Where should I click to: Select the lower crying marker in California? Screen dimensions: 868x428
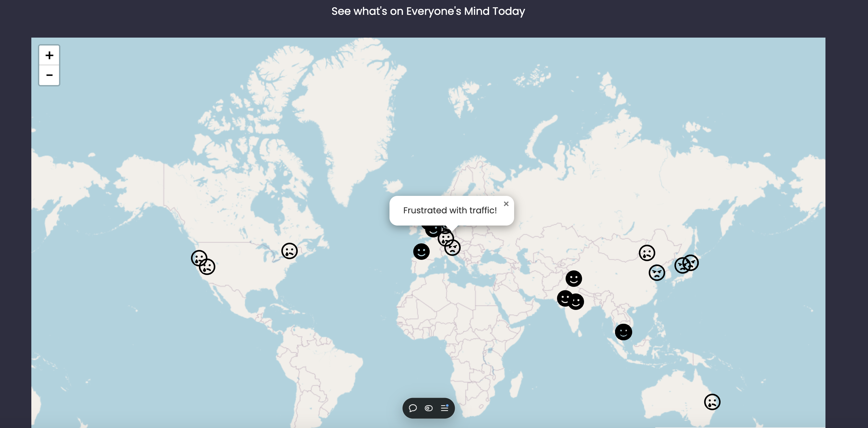pyautogui.click(x=208, y=268)
